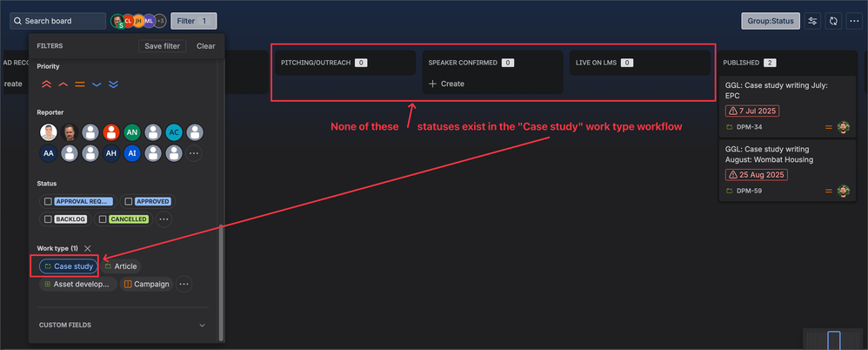Click the Published column count badge 2
Image resolution: width=868 pixels, height=350 pixels.
click(770, 63)
